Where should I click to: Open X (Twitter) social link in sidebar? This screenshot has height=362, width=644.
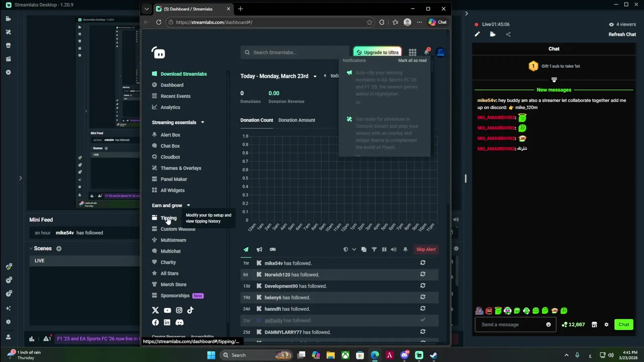(x=155, y=311)
